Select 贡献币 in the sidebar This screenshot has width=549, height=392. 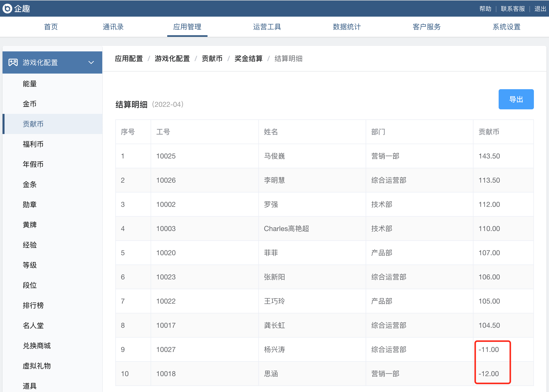click(x=52, y=124)
